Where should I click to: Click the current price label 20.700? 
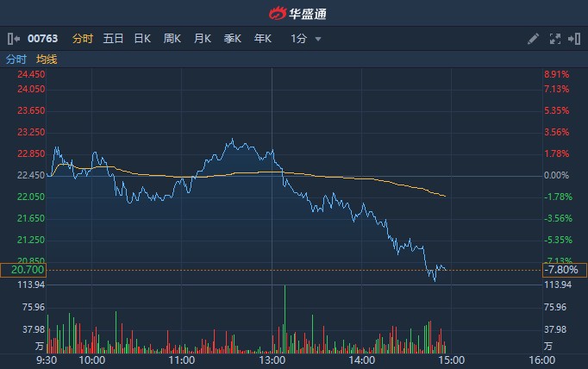point(23,270)
